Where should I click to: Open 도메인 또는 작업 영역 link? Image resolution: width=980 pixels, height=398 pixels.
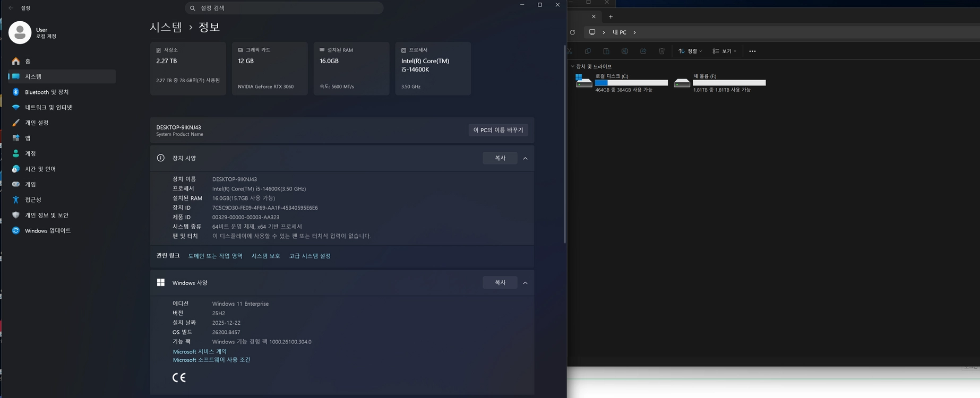click(x=215, y=256)
